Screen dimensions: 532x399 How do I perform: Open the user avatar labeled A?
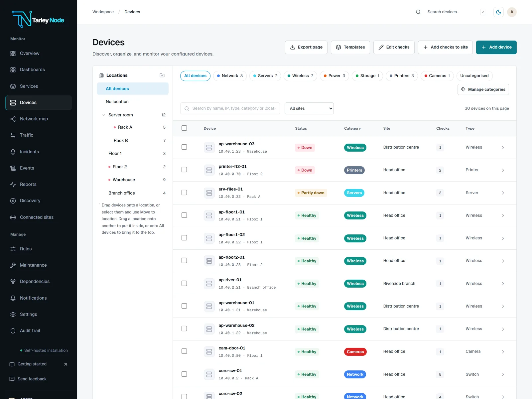(512, 12)
